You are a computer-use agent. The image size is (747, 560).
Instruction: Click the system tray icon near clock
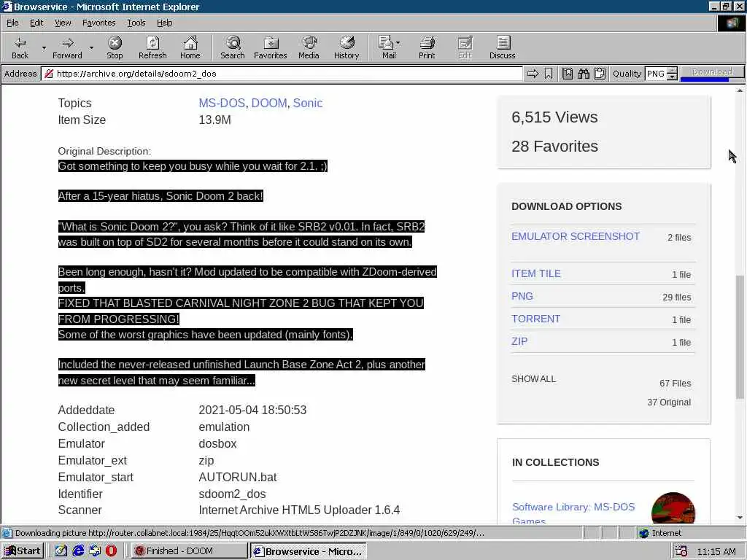click(x=681, y=551)
